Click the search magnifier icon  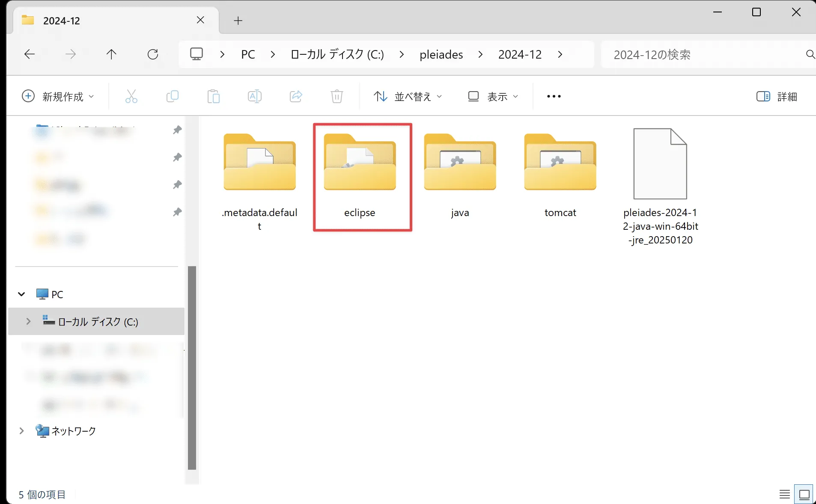[810, 54]
